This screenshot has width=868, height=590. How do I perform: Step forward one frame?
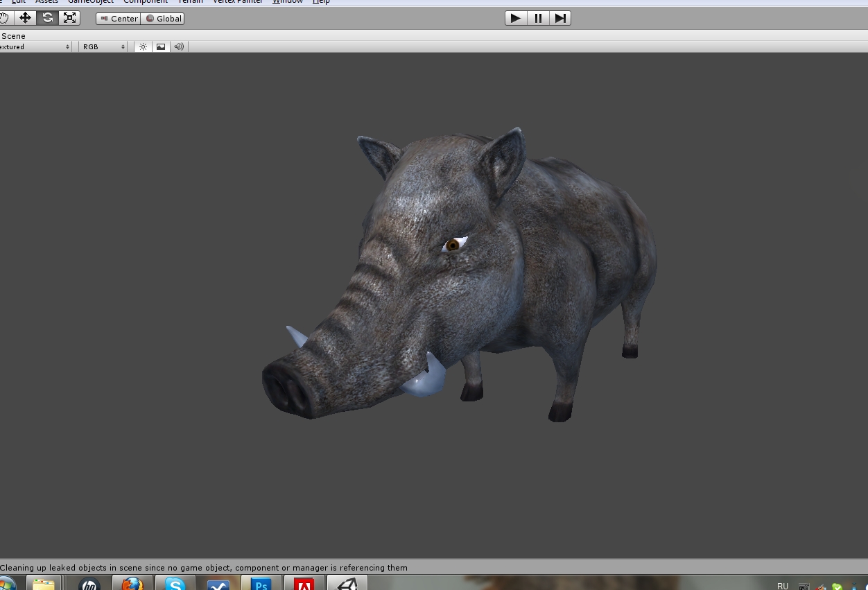click(x=559, y=18)
